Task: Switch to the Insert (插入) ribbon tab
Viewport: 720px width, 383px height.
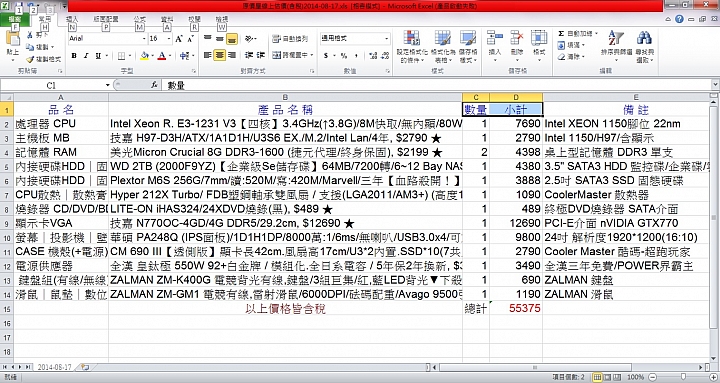Action: [72, 19]
